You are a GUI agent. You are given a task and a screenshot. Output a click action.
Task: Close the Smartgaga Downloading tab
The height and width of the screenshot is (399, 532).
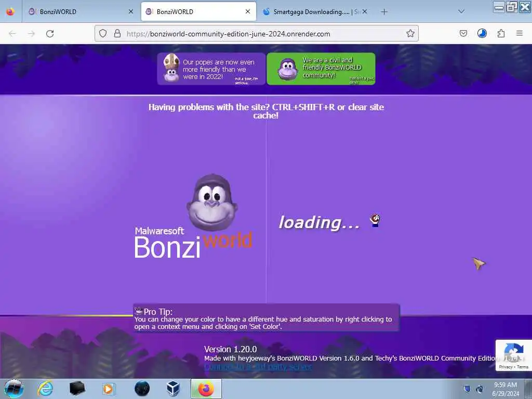click(364, 11)
